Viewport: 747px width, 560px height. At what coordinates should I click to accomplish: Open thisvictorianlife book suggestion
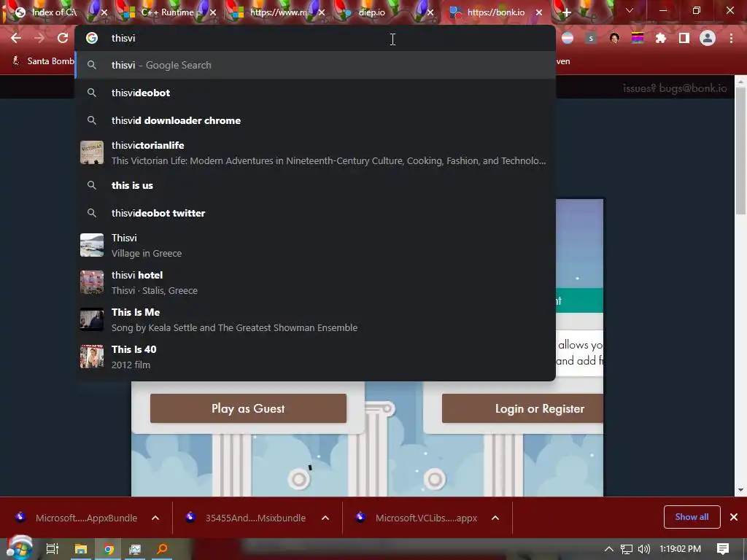coord(315,153)
